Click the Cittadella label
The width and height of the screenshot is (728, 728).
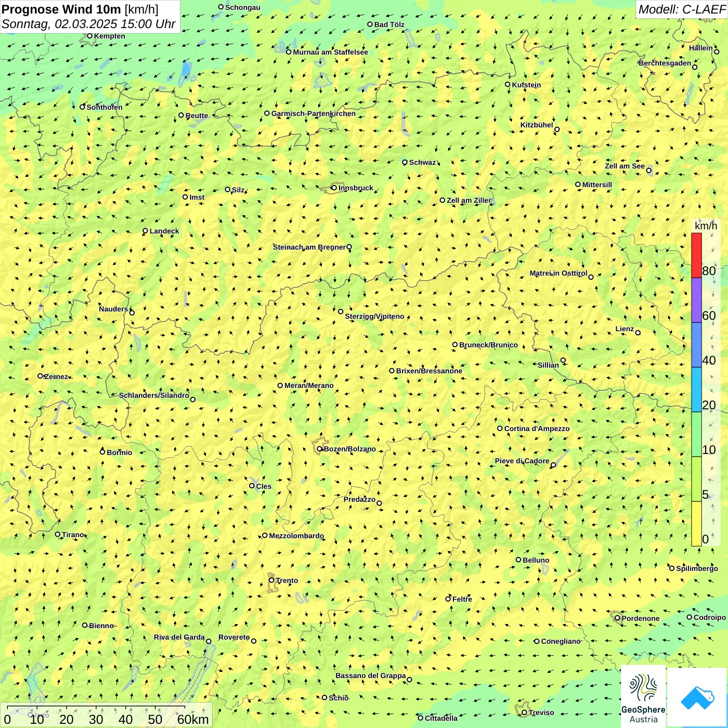[441, 718]
